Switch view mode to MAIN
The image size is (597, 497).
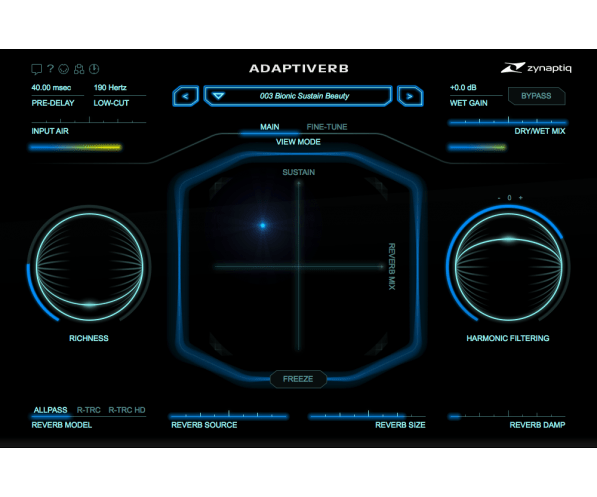(270, 127)
